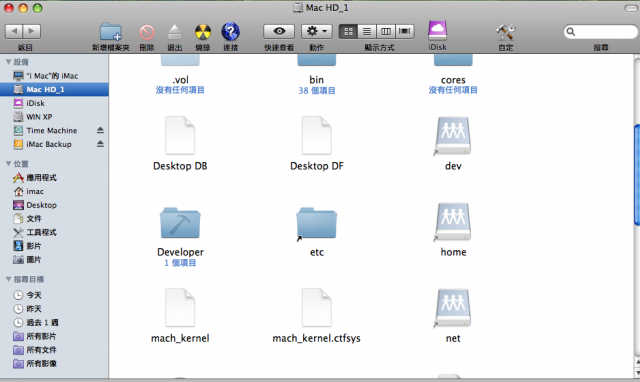Click the search input field
640x382 pixels.
tap(600, 31)
